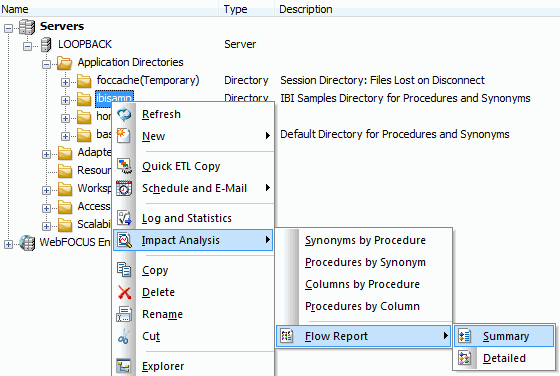The width and height of the screenshot is (560, 376).
Task: Select Synonyms by Procedure
Action: pos(364,240)
